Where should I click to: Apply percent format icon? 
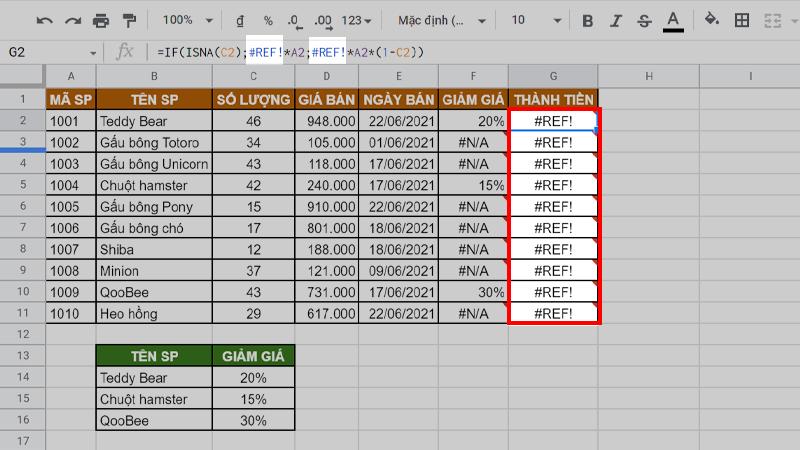coord(268,20)
